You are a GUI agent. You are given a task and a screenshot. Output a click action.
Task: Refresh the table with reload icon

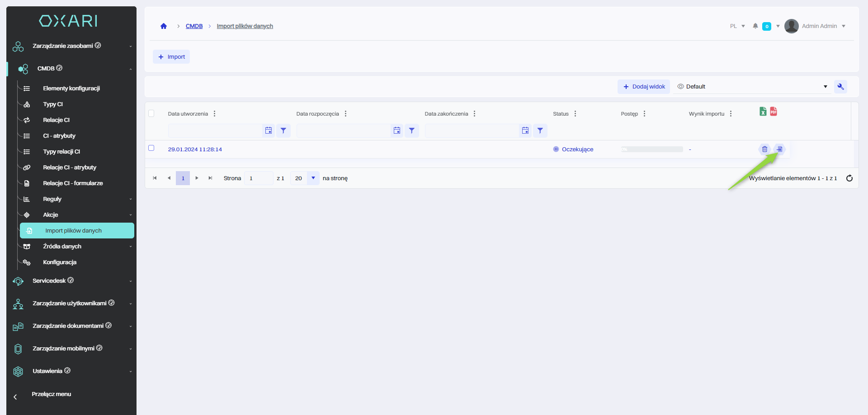click(x=849, y=178)
